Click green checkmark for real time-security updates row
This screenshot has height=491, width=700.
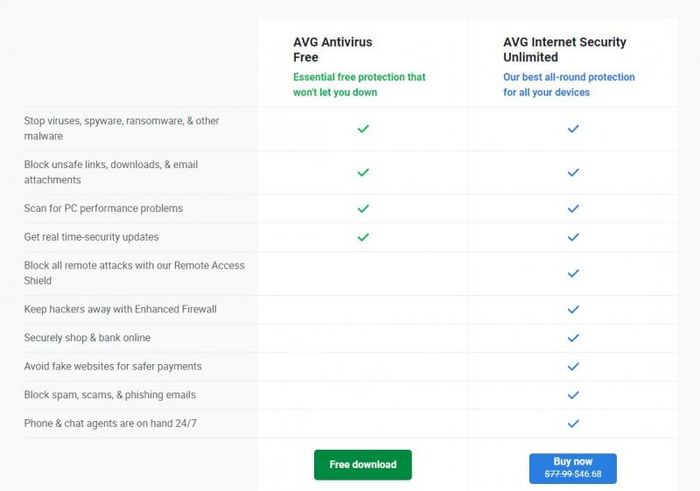(363, 237)
